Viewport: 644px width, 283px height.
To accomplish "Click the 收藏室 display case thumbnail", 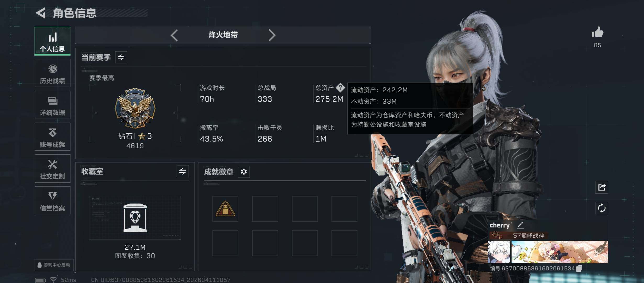I will click(135, 218).
